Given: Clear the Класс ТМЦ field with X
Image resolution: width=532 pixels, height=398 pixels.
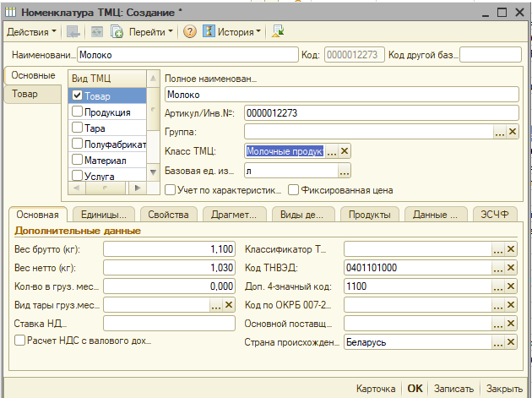Looking at the screenshot, I should (345, 151).
